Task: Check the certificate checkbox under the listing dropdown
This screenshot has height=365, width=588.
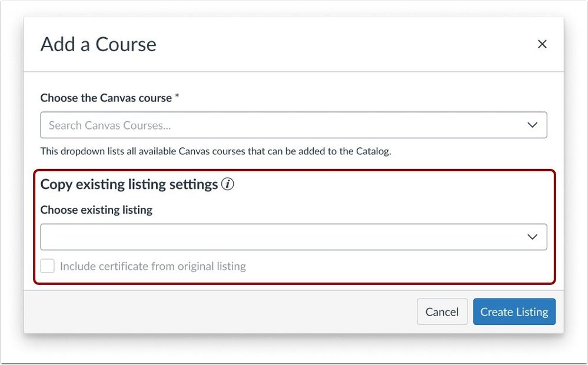Action: 47,266
